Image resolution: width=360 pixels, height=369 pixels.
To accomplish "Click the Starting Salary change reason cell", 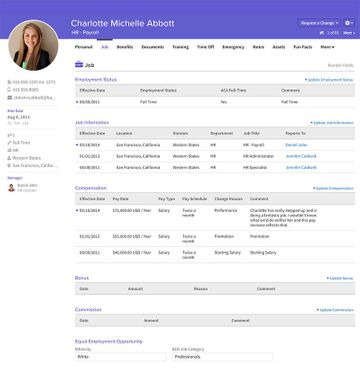I will (x=228, y=253).
